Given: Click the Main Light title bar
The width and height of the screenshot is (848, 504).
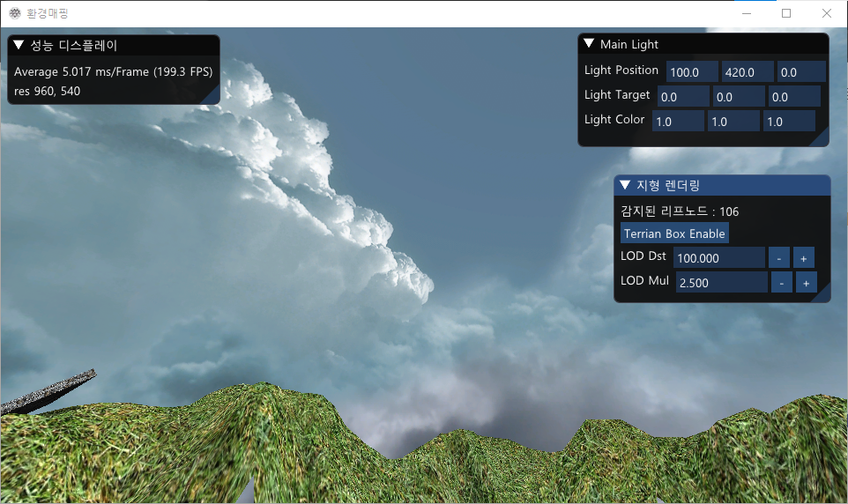Looking at the screenshot, I should 703,44.
